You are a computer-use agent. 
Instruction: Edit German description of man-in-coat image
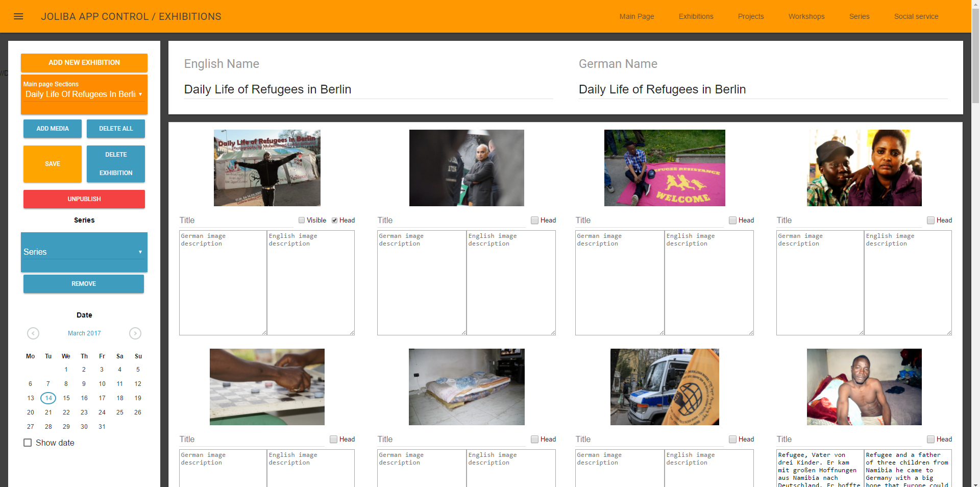(422, 283)
